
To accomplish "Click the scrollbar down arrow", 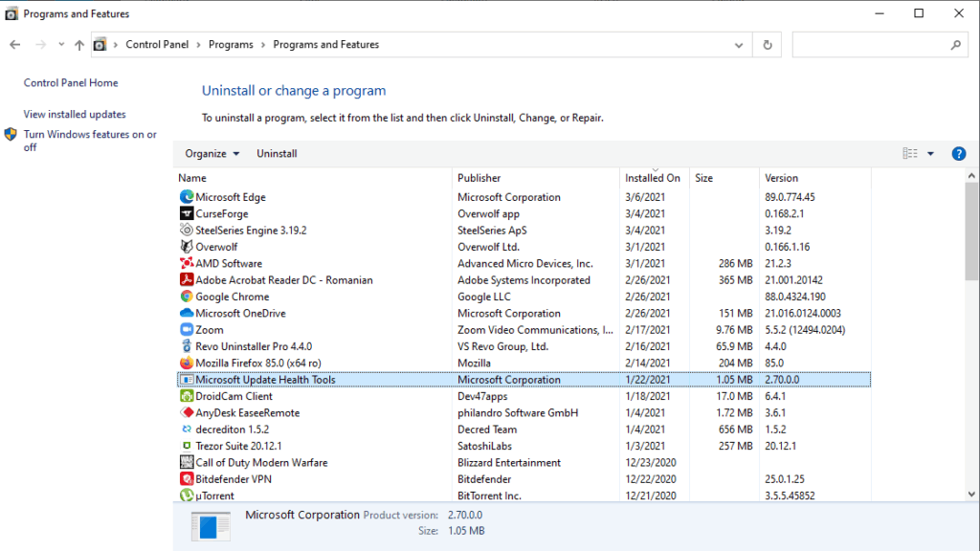I will pos(971,495).
